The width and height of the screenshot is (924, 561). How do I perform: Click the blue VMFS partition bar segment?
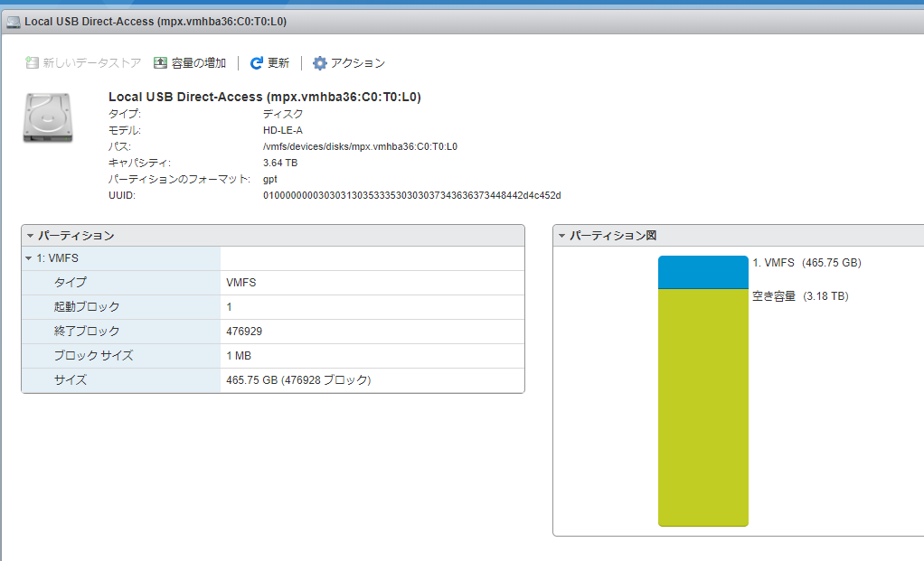[703, 272]
